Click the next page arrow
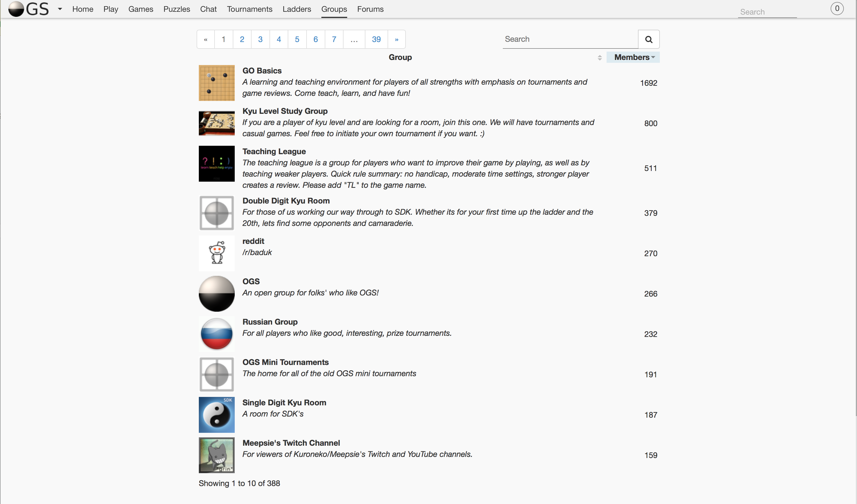 pyautogui.click(x=396, y=40)
